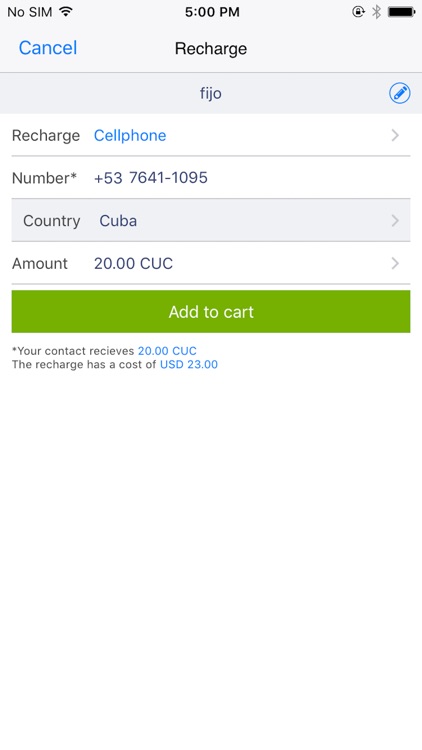Image resolution: width=422 pixels, height=750 pixels.
Task: Choose the Cuba country row
Action: [211, 221]
